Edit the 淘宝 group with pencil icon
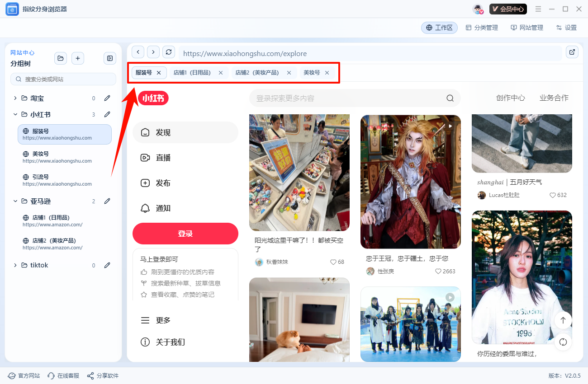Image resolution: width=588 pixels, height=384 pixels. pyautogui.click(x=107, y=98)
